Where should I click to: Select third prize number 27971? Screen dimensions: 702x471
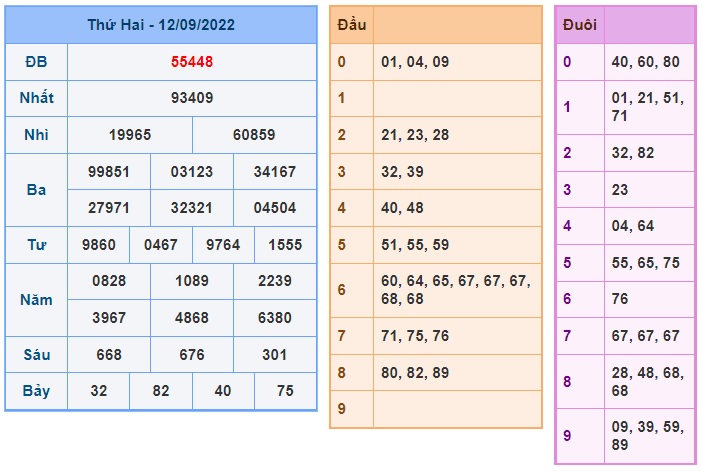109,208
